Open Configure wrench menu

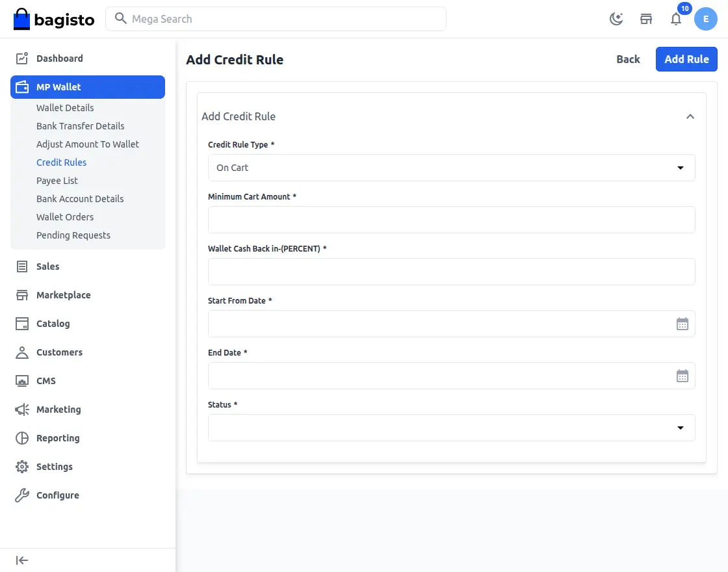(57, 495)
